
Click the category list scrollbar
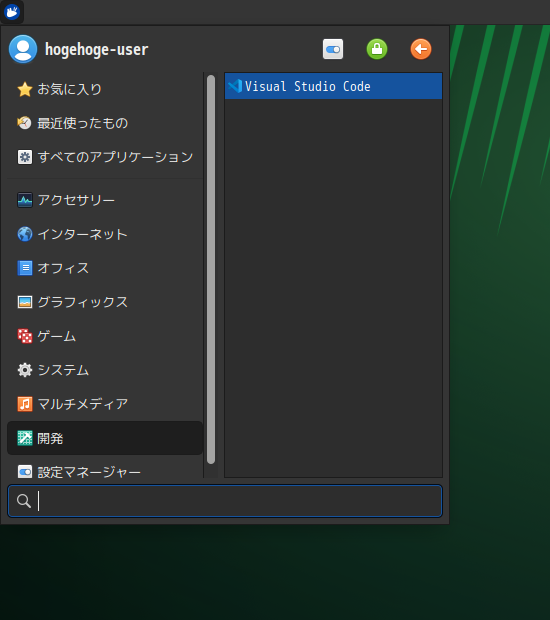pyautogui.click(x=211, y=269)
